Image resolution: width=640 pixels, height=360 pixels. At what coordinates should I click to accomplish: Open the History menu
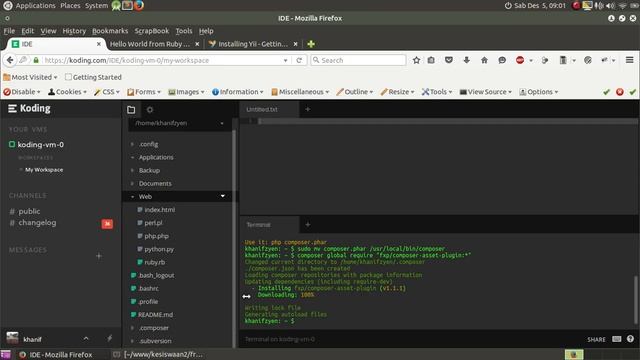pos(74,31)
